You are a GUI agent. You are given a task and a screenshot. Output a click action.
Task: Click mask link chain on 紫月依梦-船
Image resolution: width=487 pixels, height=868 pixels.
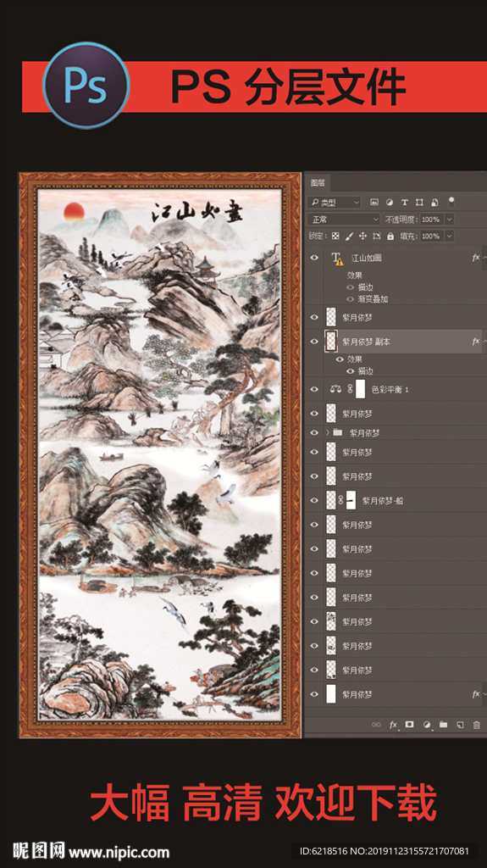pos(340,500)
